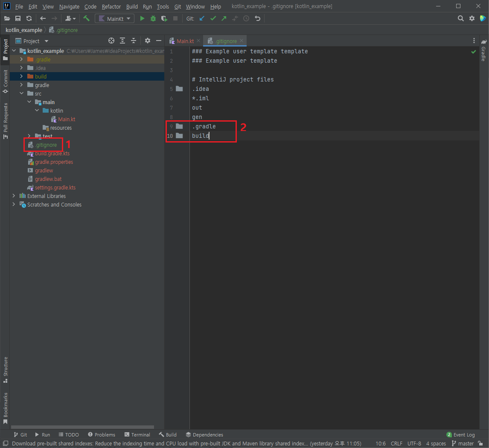Collapse the src folder in Project tree
This screenshot has width=489, height=448.
[21, 93]
